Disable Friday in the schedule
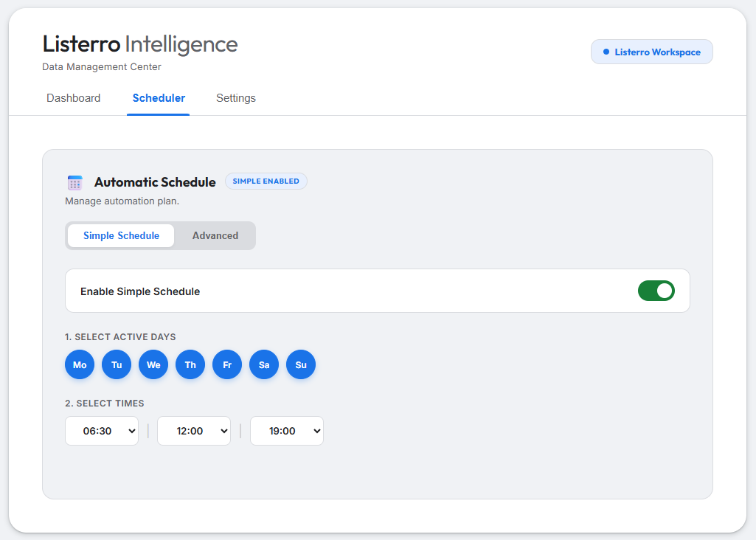Viewport: 756px width, 540px height. 227,365
